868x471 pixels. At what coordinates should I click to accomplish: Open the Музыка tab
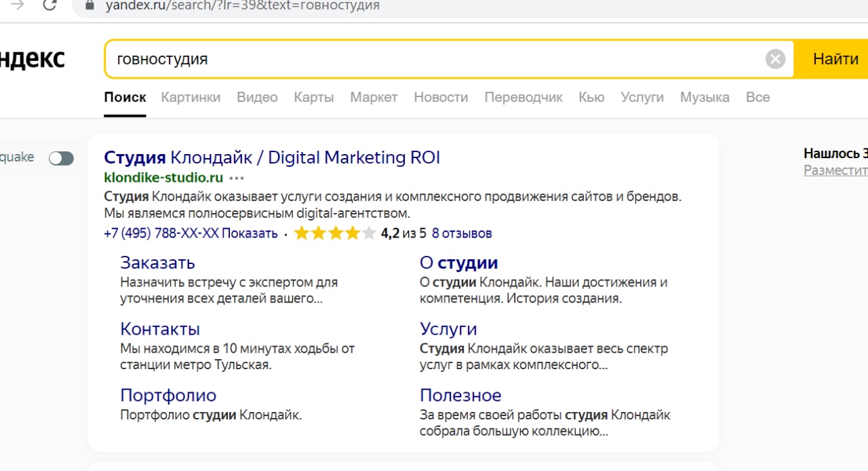[x=705, y=97]
